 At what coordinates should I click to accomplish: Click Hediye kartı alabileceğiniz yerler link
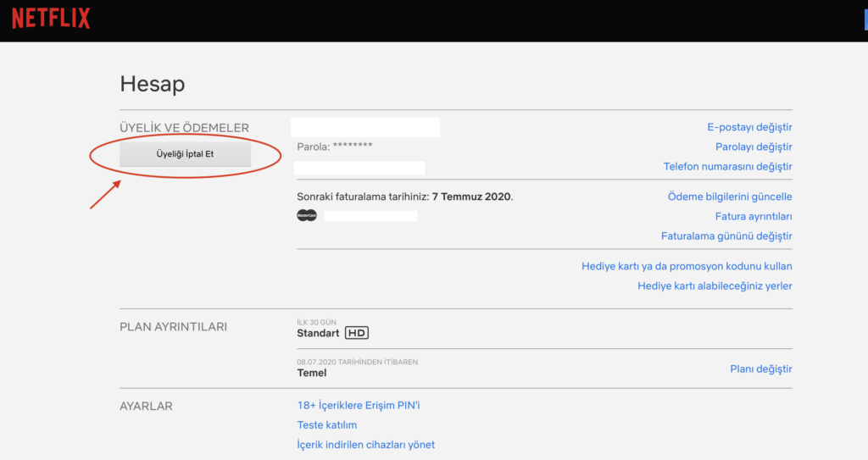coord(715,286)
